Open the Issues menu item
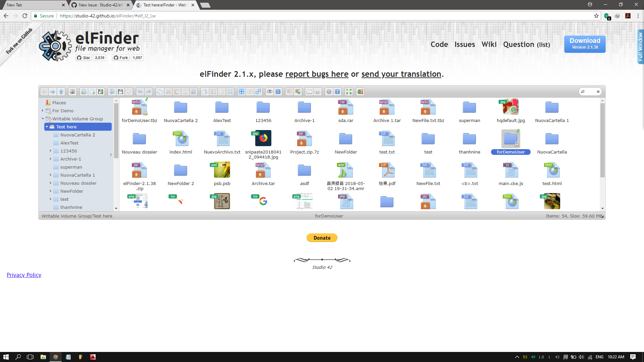644x362 pixels. [465, 44]
